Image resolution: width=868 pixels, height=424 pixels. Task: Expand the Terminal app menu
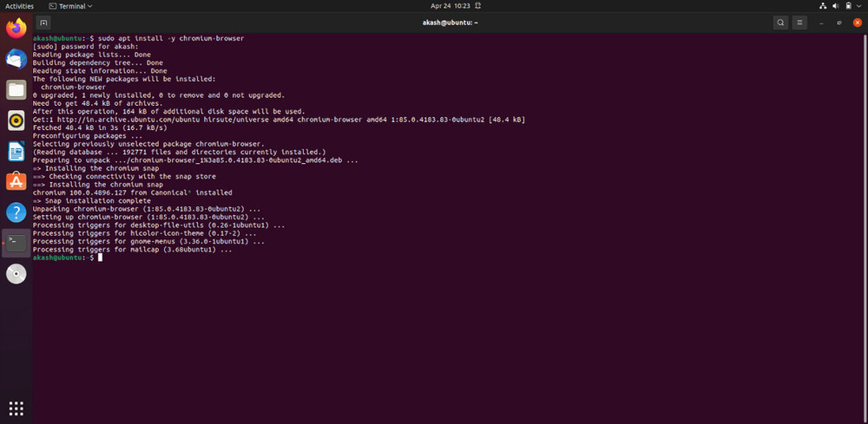coord(71,6)
